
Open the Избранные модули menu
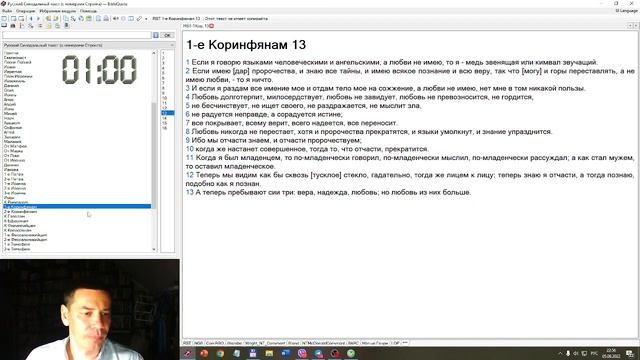click(x=58, y=11)
